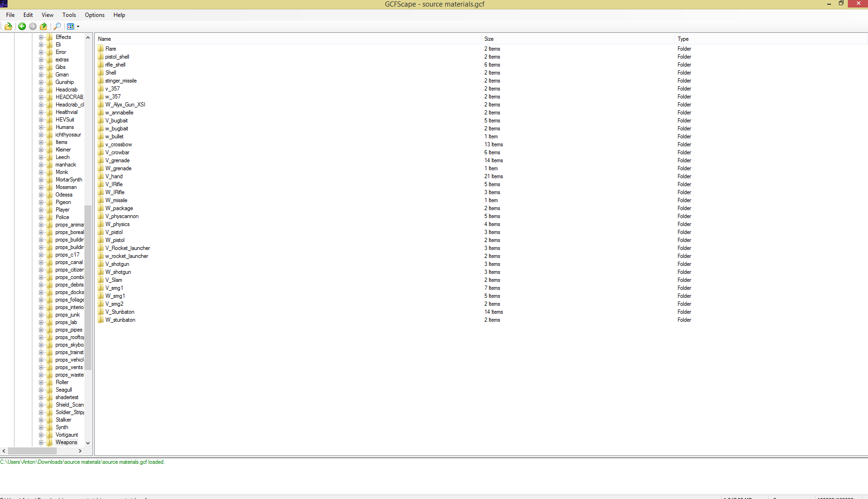Image resolution: width=868 pixels, height=499 pixels.
Task: Sort by the Name column header
Action: pos(289,39)
